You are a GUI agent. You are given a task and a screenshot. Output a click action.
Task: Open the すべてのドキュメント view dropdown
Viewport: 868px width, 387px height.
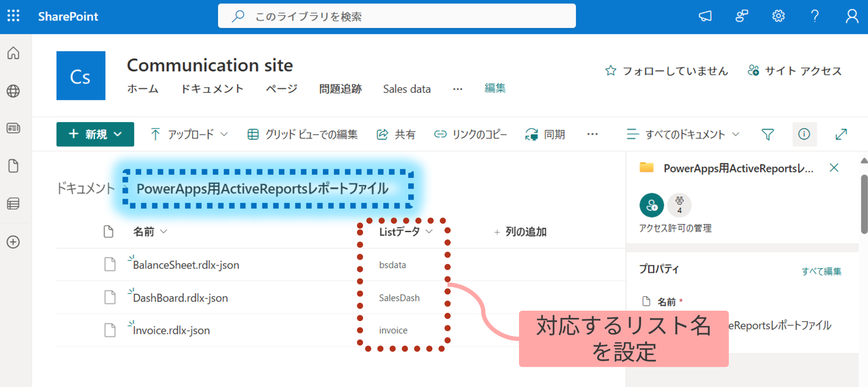coord(684,134)
